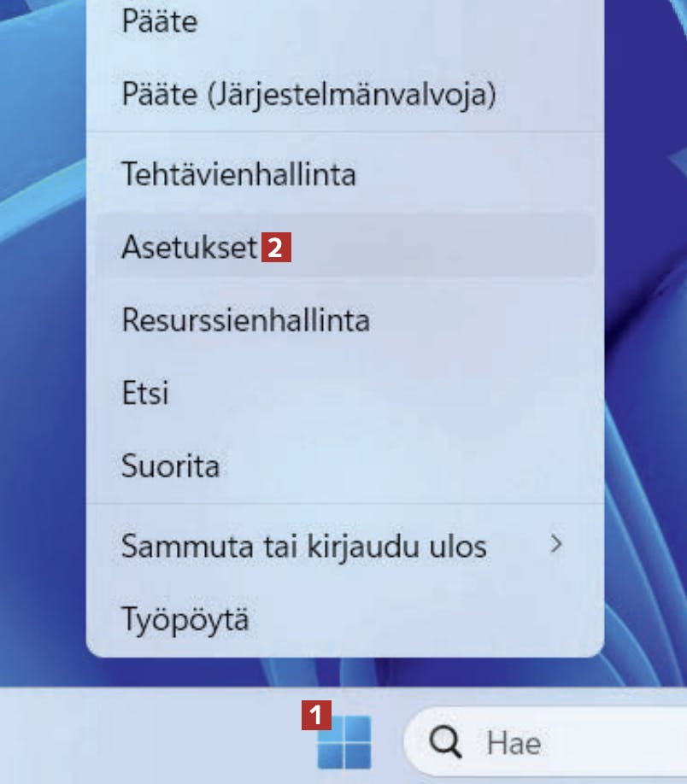Click the magnifier search icon in the taskbar
687x784 pixels.
(x=445, y=742)
